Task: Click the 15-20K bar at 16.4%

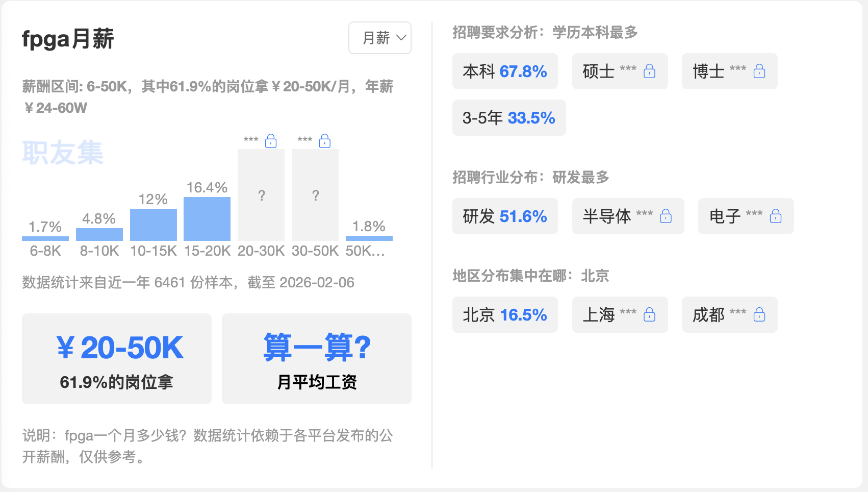Action: click(x=207, y=219)
